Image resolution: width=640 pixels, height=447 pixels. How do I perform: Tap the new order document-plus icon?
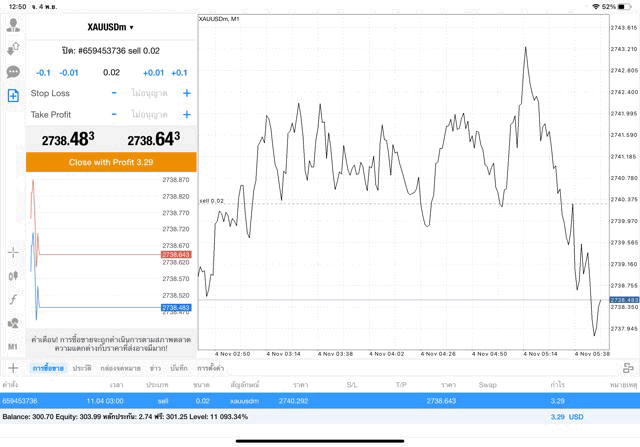(13, 96)
